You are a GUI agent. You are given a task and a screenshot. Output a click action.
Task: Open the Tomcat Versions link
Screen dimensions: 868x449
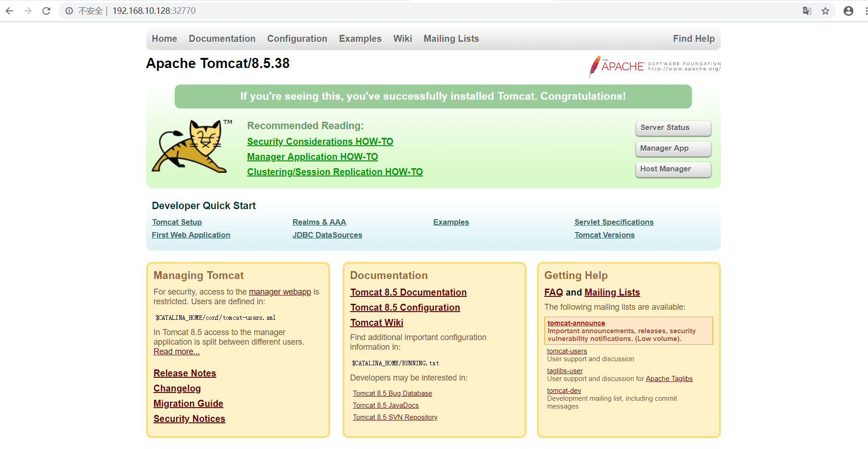click(605, 235)
